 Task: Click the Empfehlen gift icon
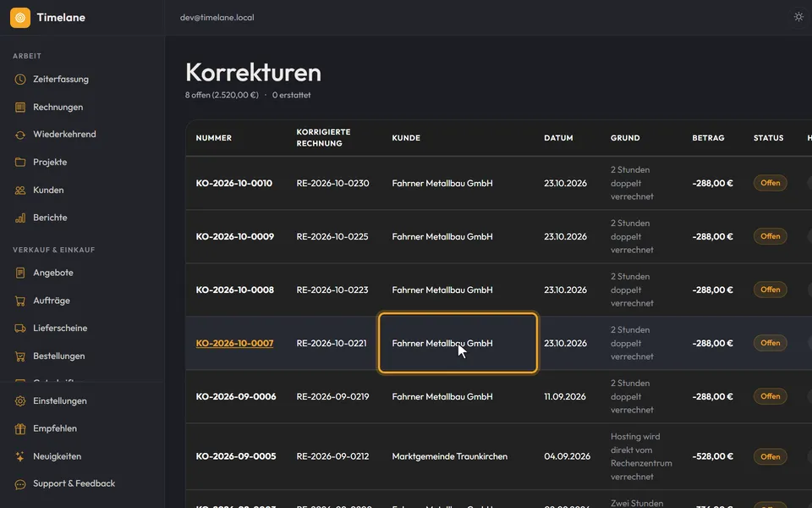click(20, 428)
